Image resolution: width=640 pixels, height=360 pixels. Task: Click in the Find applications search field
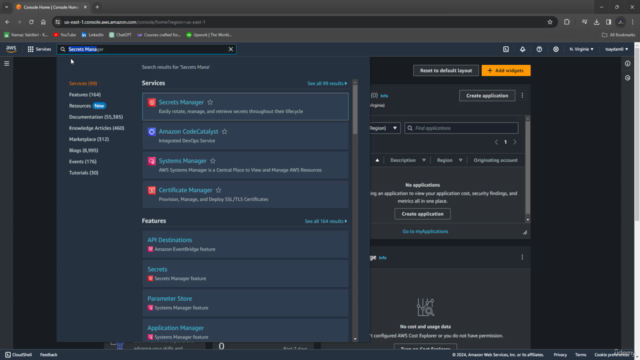[x=461, y=128]
